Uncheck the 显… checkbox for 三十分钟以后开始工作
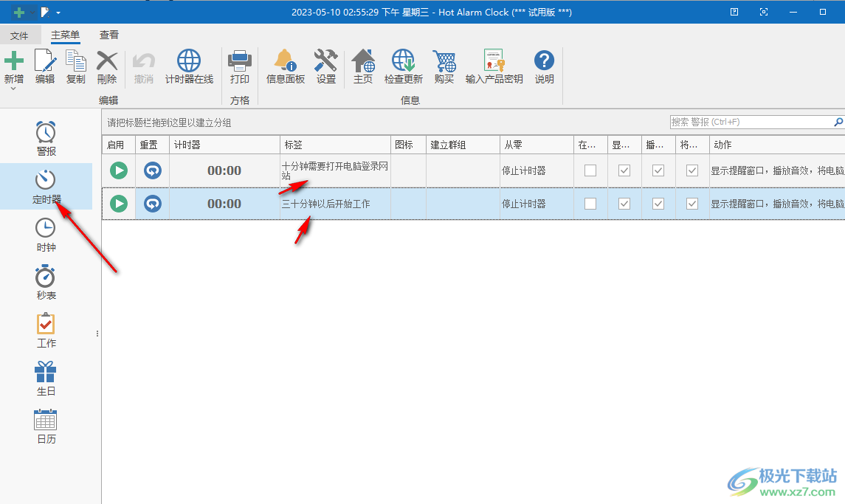 click(624, 204)
